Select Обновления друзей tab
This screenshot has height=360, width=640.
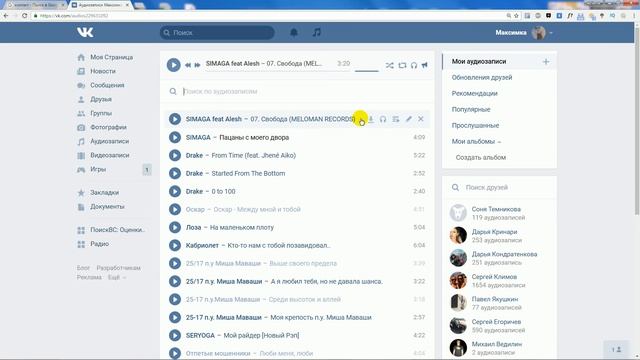click(x=482, y=77)
